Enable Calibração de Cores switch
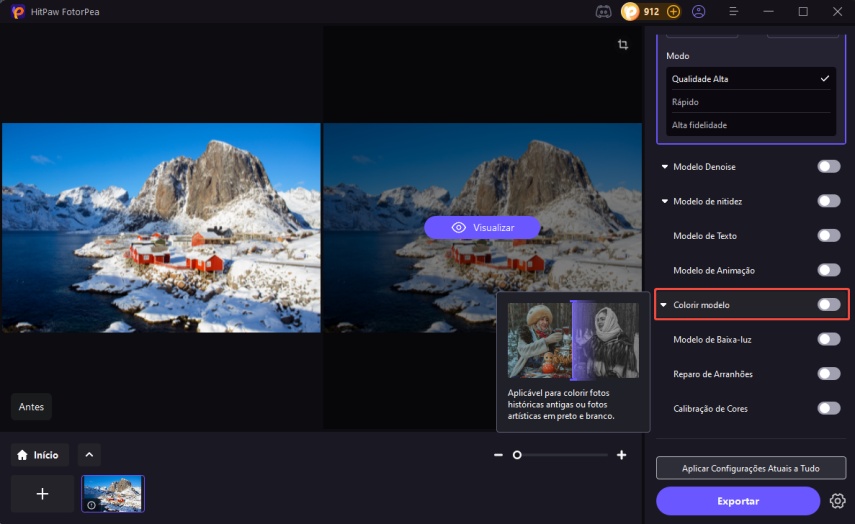Screen dimensions: 855x524 [829, 408]
